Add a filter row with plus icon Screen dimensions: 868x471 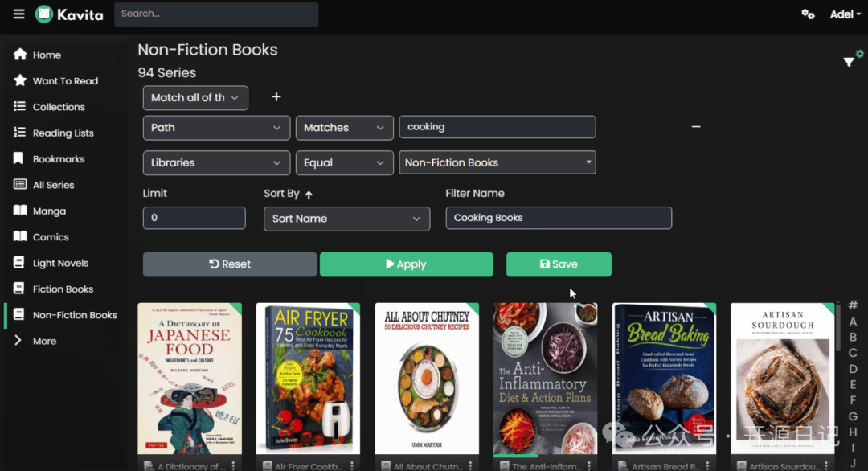pos(276,97)
